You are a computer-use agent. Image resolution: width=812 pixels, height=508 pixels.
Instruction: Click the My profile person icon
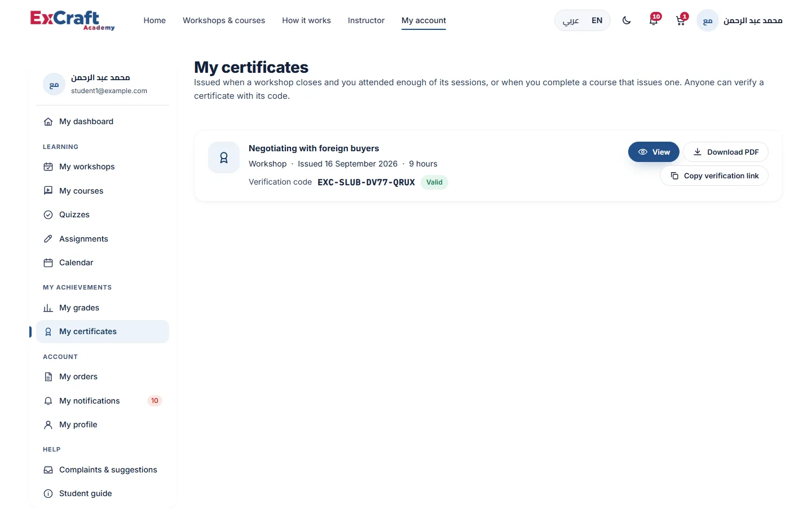click(48, 424)
